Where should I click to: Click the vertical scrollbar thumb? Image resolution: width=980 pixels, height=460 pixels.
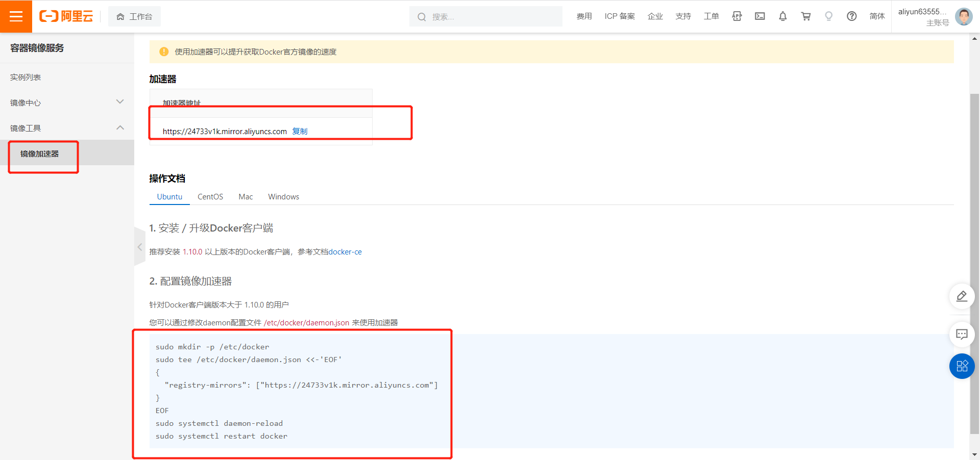coord(975,263)
